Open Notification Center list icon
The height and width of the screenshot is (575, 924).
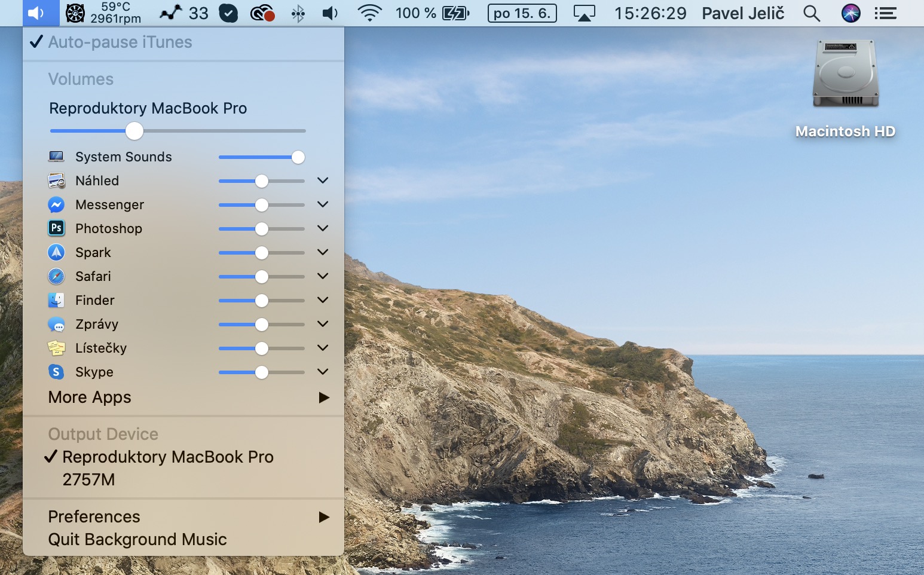tap(885, 13)
